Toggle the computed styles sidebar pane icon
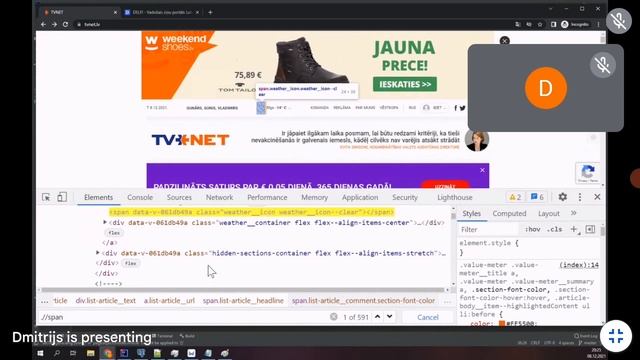 point(590,229)
